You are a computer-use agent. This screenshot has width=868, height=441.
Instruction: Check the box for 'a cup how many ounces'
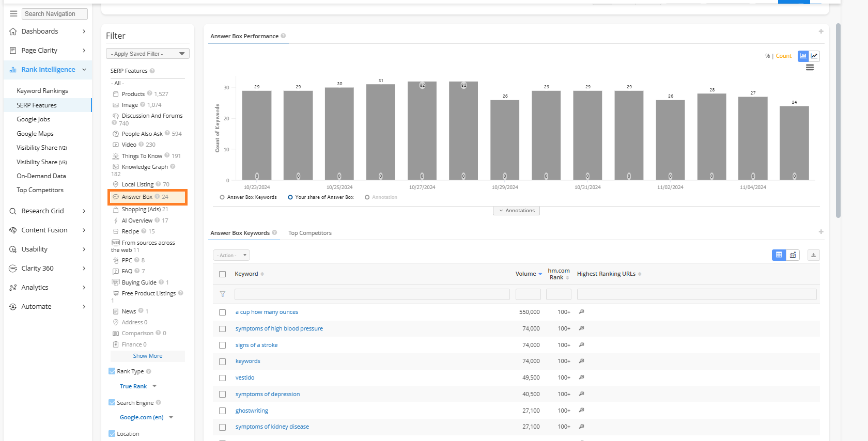coord(222,312)
